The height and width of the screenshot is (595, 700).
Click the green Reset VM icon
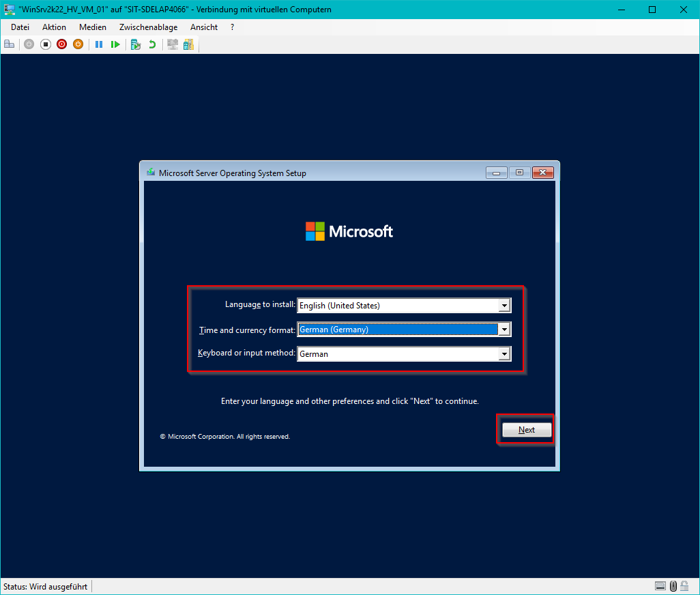click(115, 44)
